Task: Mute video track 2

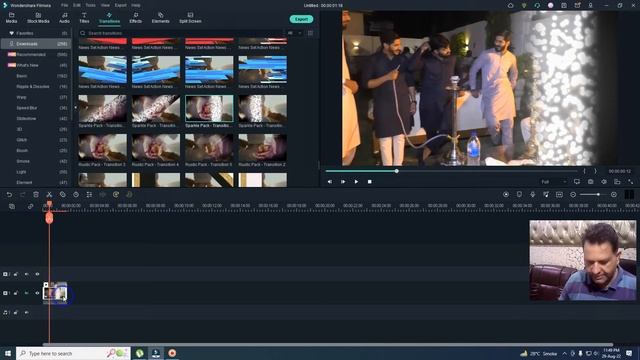Action: coord(27,274)
